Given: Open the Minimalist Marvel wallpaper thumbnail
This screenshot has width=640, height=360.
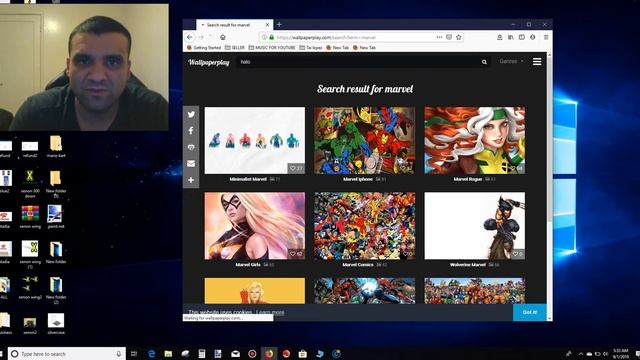Looking at the screenshot, I should (255, 140).
